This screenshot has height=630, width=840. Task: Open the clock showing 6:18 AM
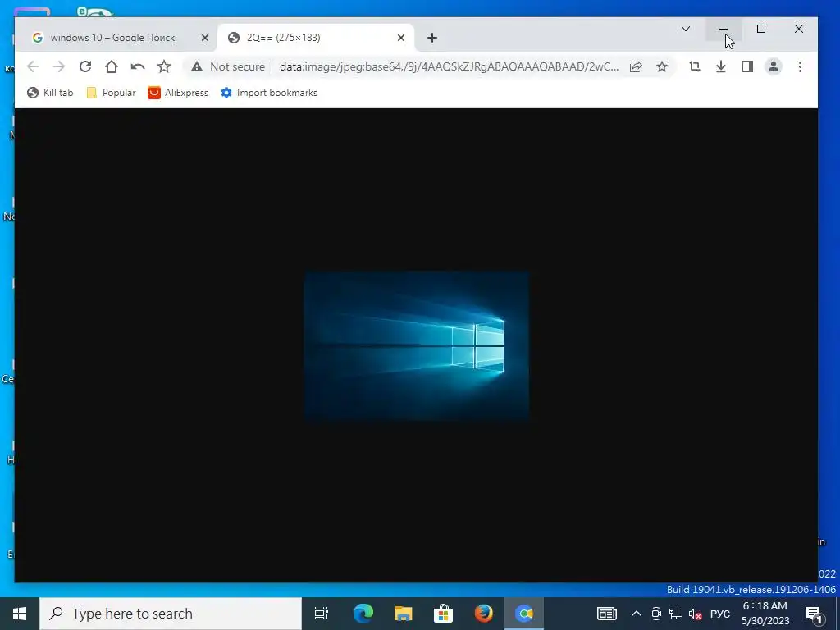tap(765, 614)
